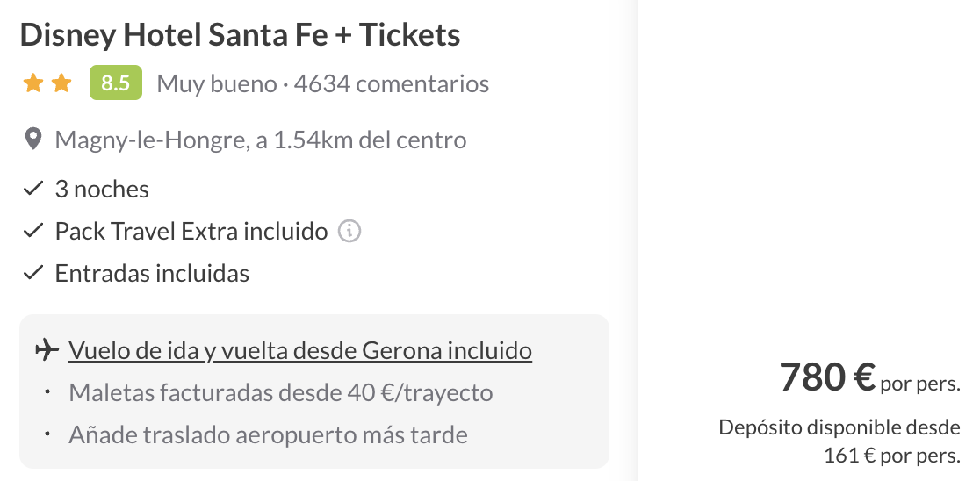Click Depósito disponible desde 161 € text
The width and height of the screenshot is (980, 481).
coord(839,441)
